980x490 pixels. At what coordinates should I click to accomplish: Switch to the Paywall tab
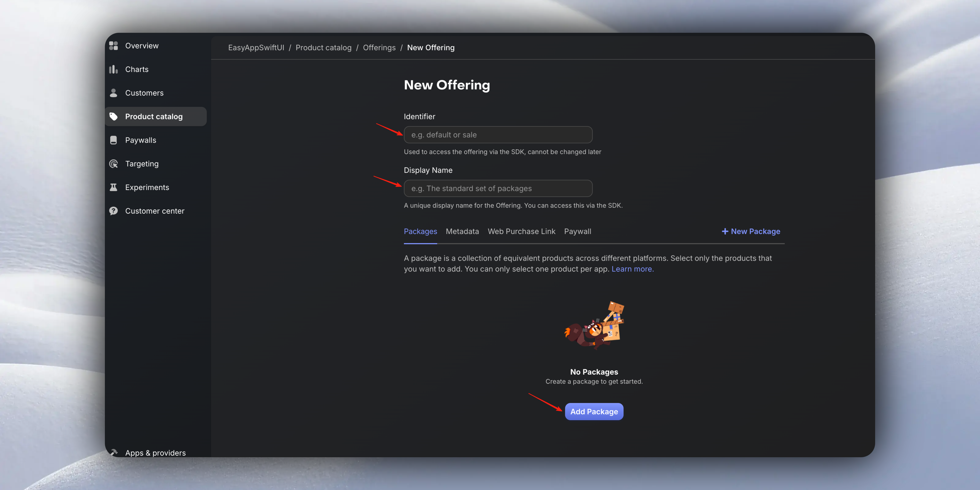(x=578, y=231)
